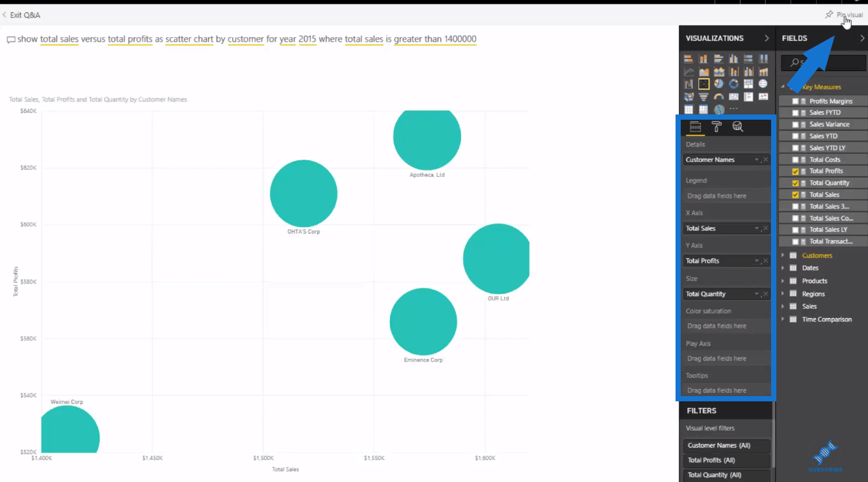Select the clustered bar chart visualization
Image resolution: width=868 pixels, height=482 pixels.
click(718, 59)
